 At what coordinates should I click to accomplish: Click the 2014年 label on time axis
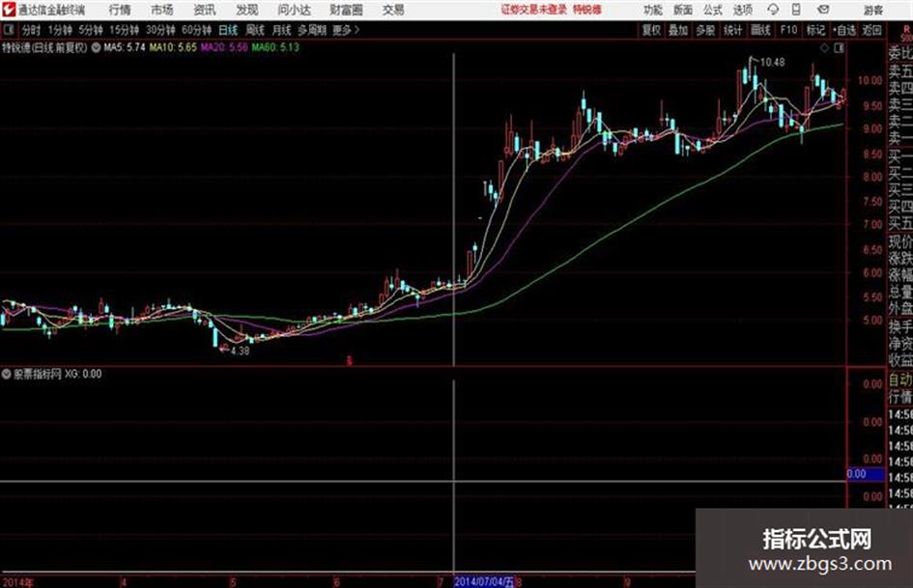tap(17, 582)
